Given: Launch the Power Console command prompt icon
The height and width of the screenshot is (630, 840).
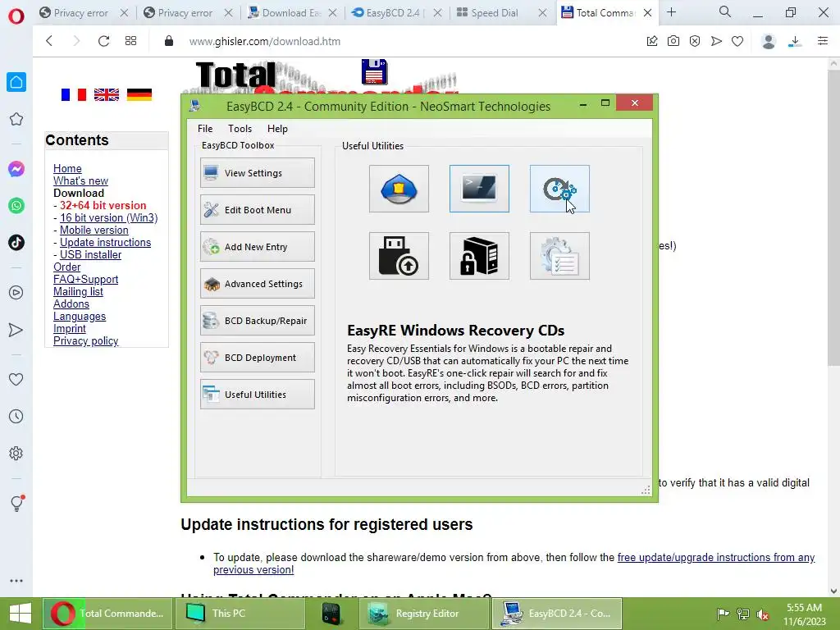Looking at the screenshot, I should point(479,189).
